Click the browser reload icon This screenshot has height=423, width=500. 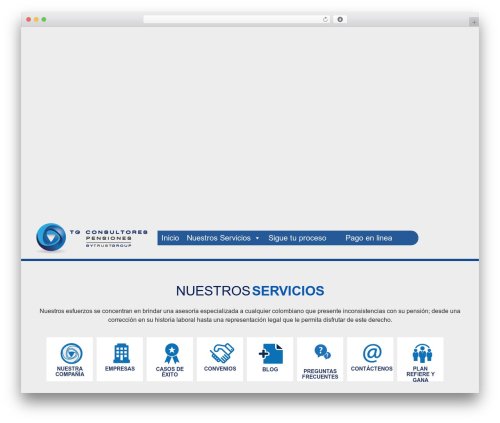pyautogui.click(x=325, y=19)
